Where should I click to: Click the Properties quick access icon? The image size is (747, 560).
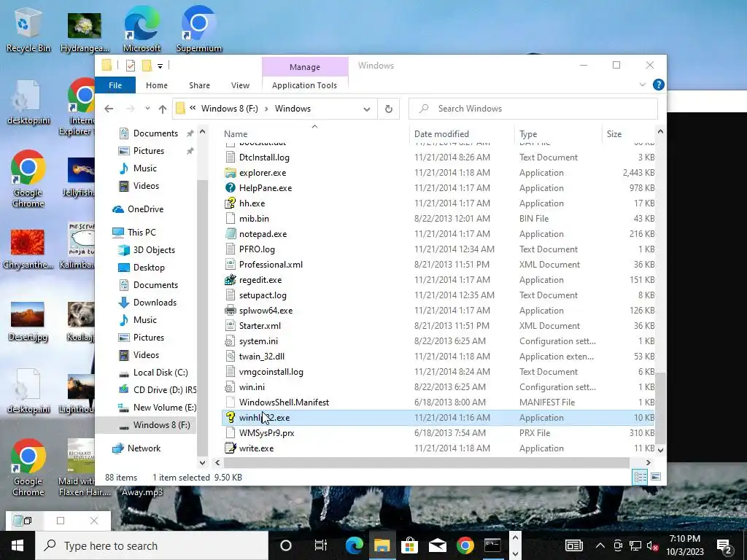[x=131, y=66]
